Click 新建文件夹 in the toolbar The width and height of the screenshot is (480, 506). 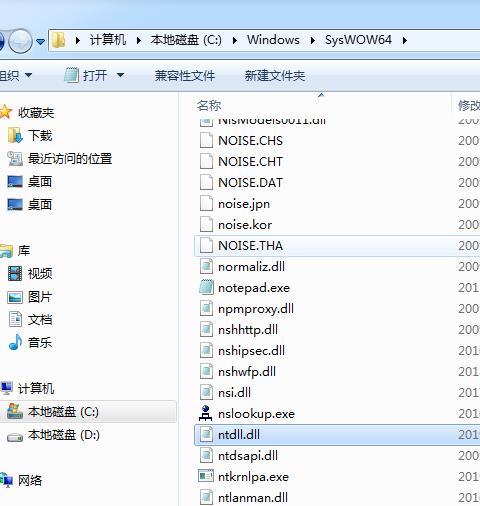click(275, 76)
